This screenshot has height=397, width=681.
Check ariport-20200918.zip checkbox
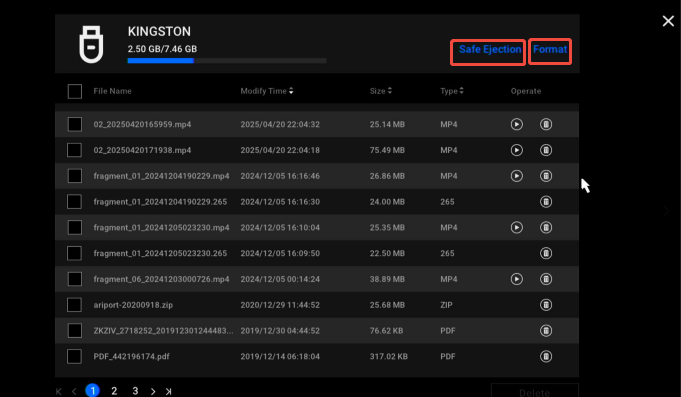(x=75, y=305)
